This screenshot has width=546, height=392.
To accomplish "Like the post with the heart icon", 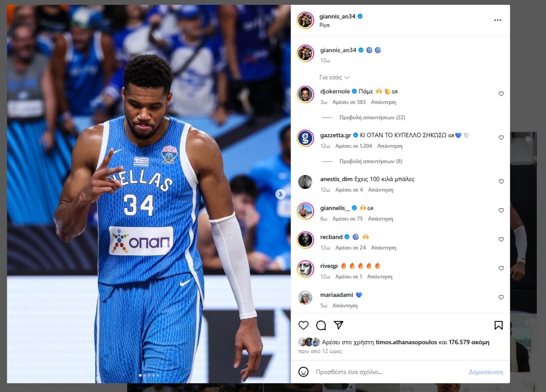I will coord(304,325).
